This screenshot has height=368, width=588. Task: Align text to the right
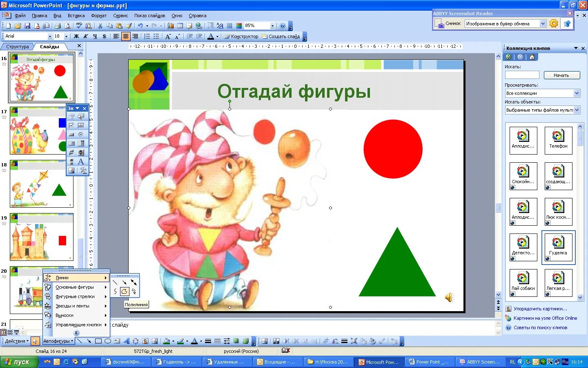click(x=135, y=36)
